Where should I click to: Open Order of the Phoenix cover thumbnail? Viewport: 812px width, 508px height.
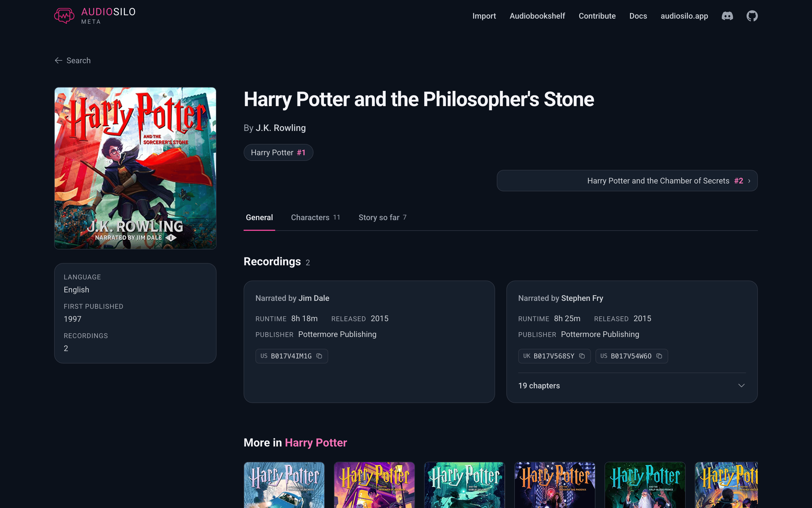(555, 485)
